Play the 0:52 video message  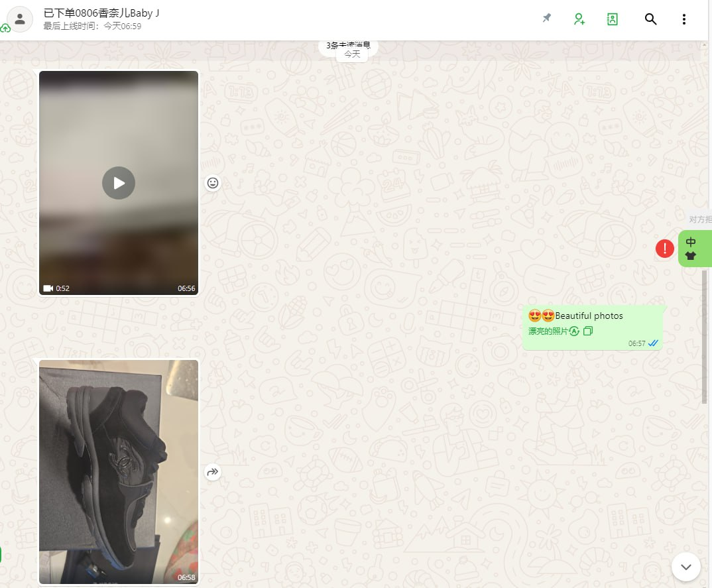click(x=119, y=183)
